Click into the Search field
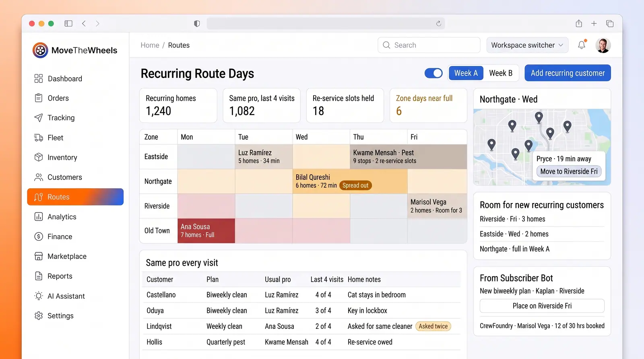This screenshot has width=644, height=359. 429,45
